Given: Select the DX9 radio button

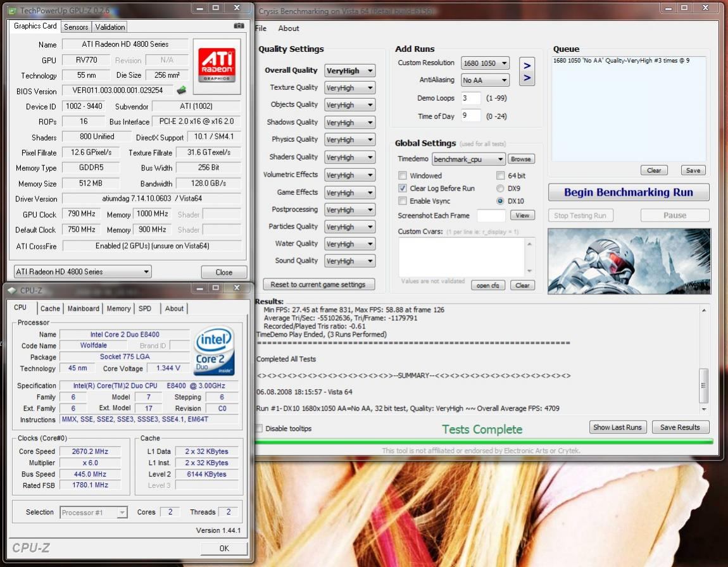Looking at the screenshot, I should pyautogui.click(x=500, y=189).
